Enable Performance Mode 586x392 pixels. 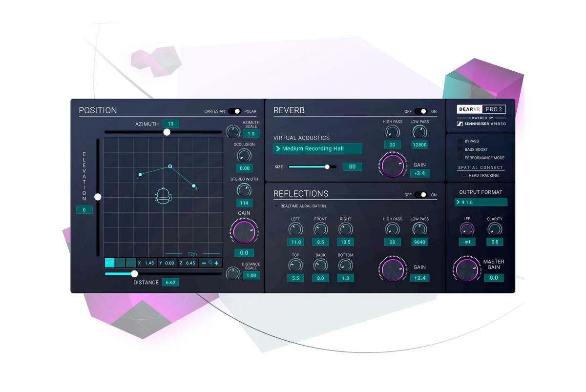click(460, 158)
